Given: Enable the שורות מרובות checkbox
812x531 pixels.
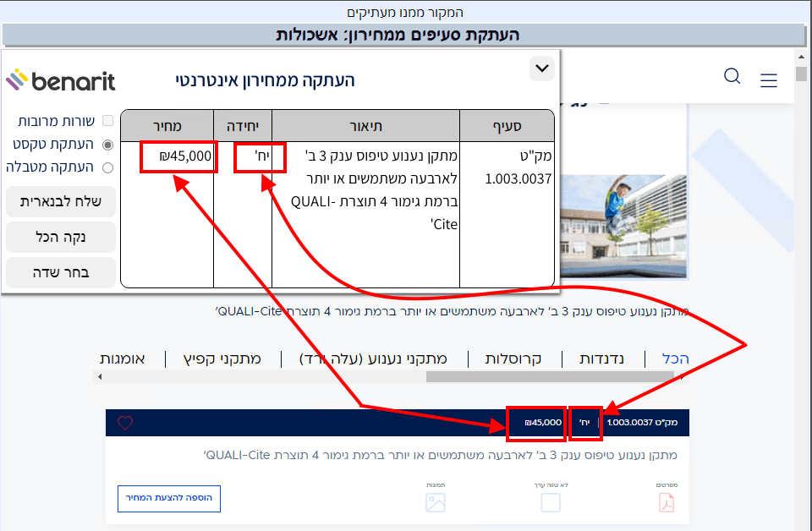Looking at the screenshot, I should pos(107,121).
